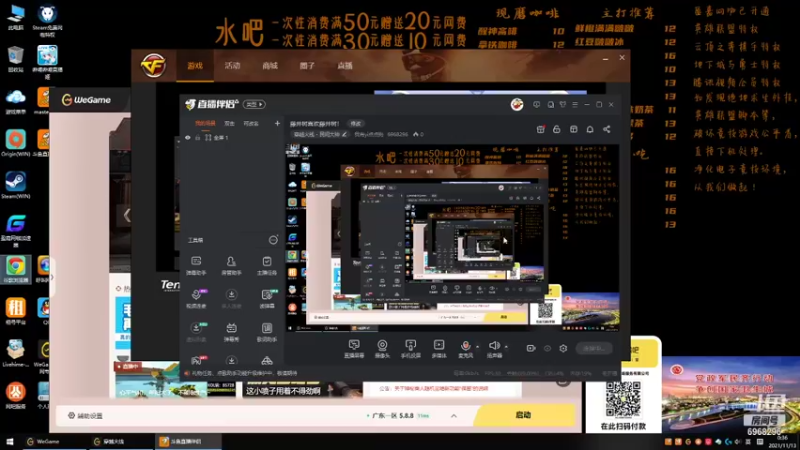The height and width of the screenshot is (450, 800).
Task: Open the 圈子 tab in CrossFire window
Action: point(307,65)
